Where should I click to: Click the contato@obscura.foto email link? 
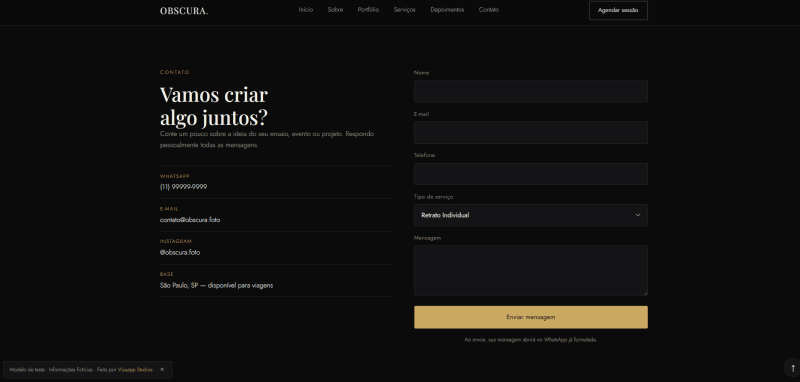tap(190, 220)
